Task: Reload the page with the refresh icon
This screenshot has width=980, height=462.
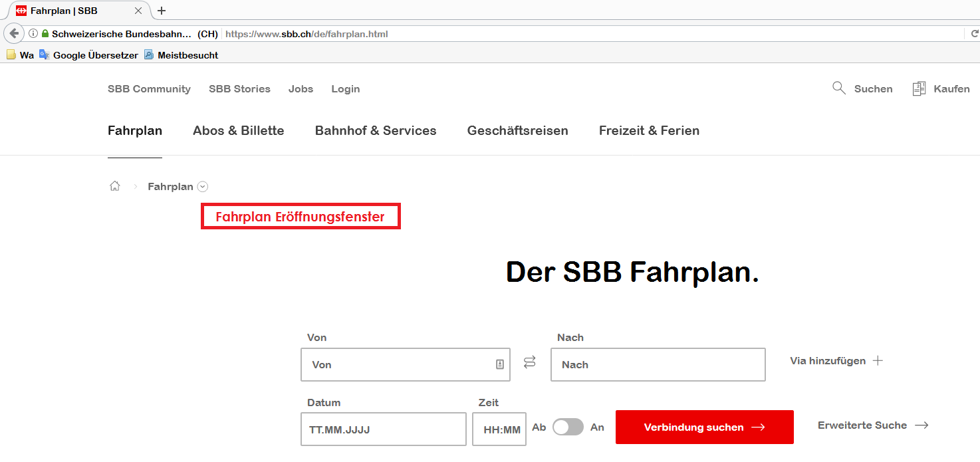Action: point(975,33)
